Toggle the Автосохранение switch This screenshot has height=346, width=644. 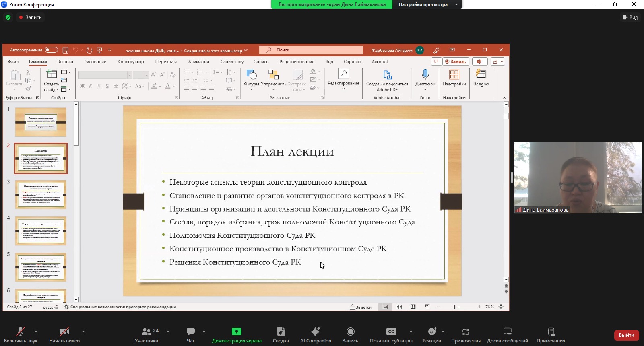51,50
